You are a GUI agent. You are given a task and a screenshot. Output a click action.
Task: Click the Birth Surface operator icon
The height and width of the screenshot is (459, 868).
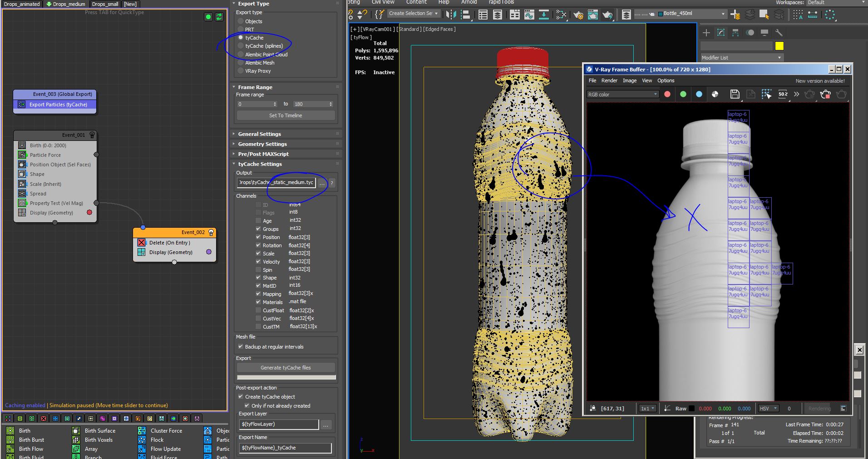(76, 430)
